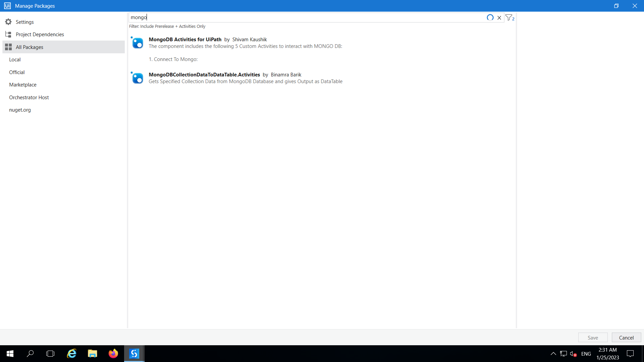644x362 pixels.
Task: Click the MongoDB Activities for UiPath package icon
Action: tap(137, 43)
